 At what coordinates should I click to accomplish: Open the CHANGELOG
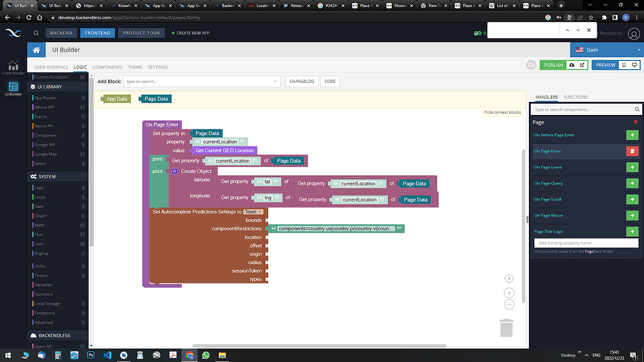coord(301,81)
